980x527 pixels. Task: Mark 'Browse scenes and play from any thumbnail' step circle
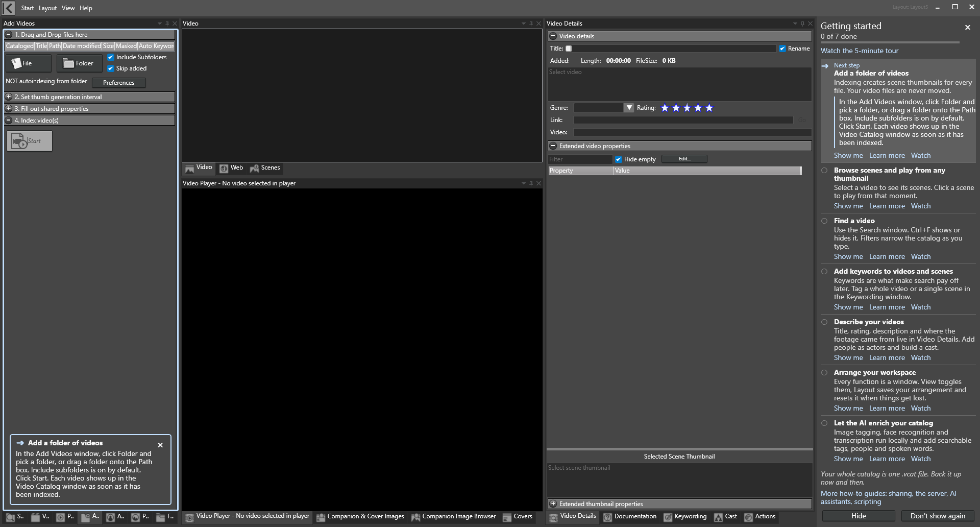point(824,171)
